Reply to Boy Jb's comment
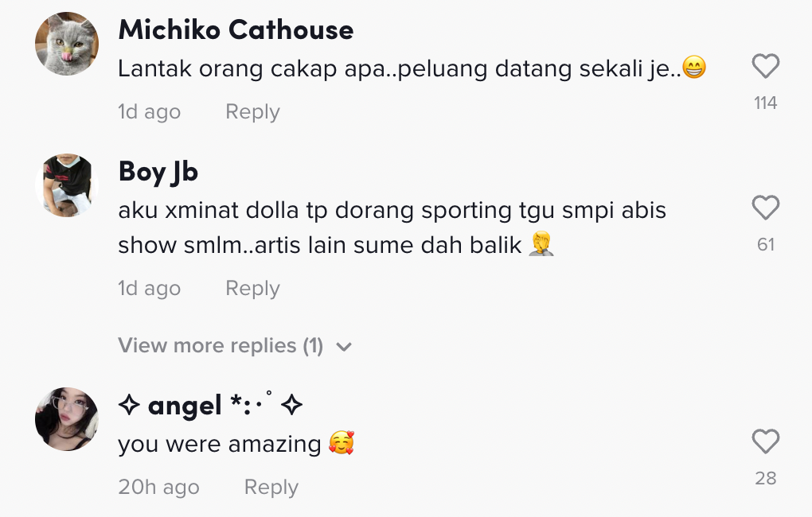Image resolution: width=812 pixels, height=517 pixels. click(x=252, y=288)
